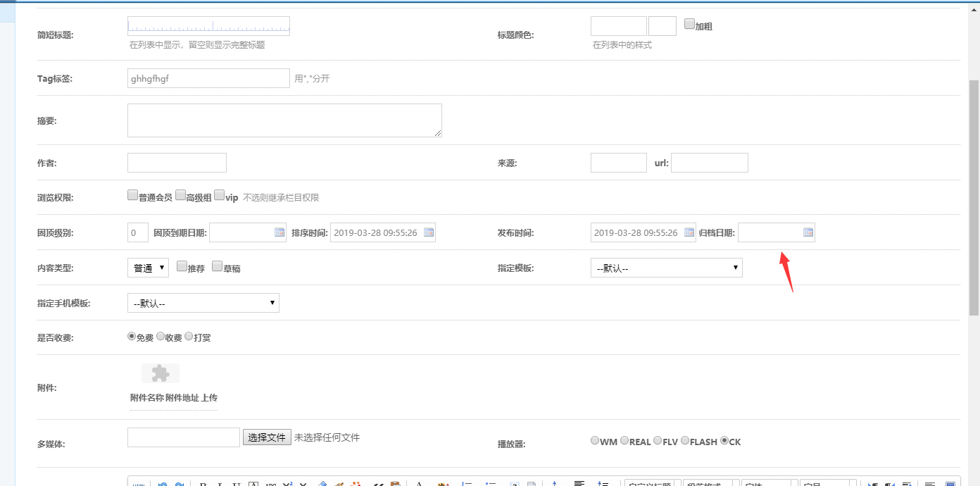Click the 附件名称 column label
The width and height of the screenshot is (980, 486).
point(146,398)
